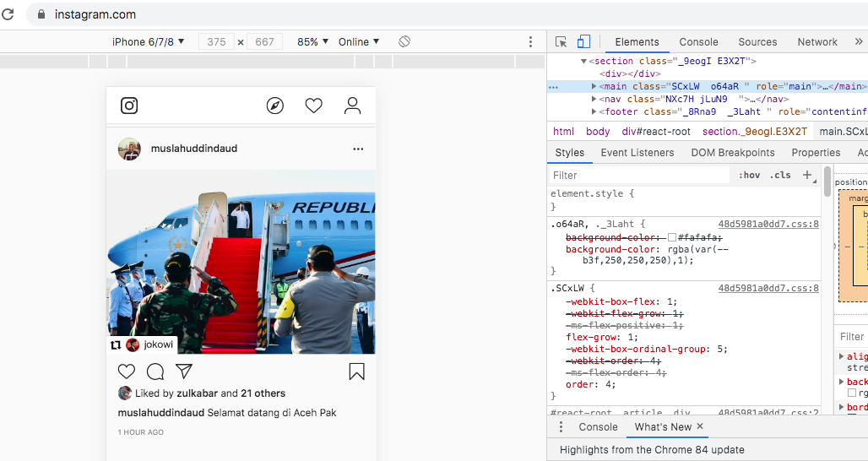Toggle the :hov element state panel

coord(749,175)
